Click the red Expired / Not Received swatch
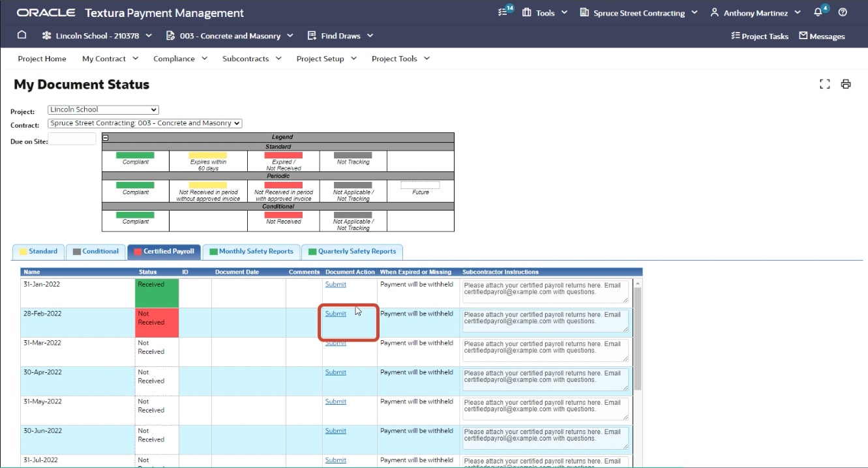868x468 pixels. (x=284, y=156)
